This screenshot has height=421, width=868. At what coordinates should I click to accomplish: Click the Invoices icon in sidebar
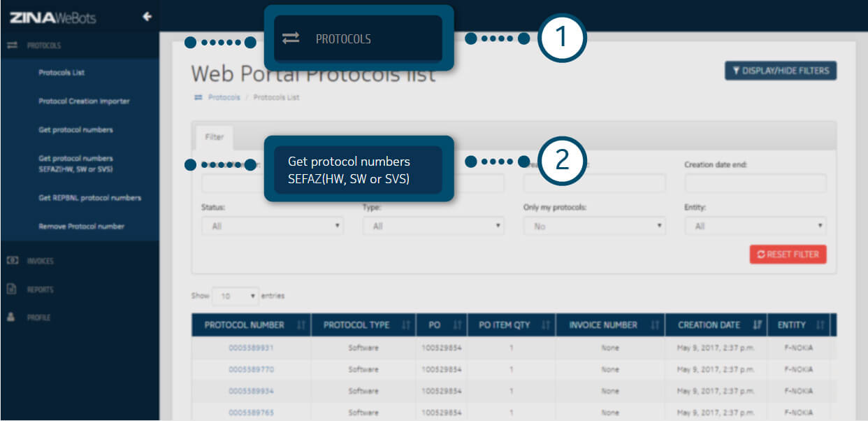[x=12, y=260]
